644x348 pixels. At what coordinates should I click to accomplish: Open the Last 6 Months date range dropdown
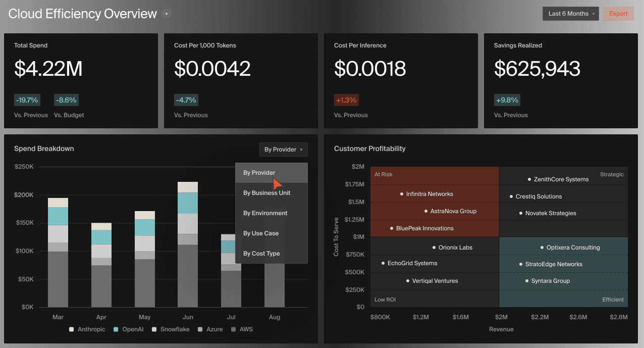coord(570,14)
